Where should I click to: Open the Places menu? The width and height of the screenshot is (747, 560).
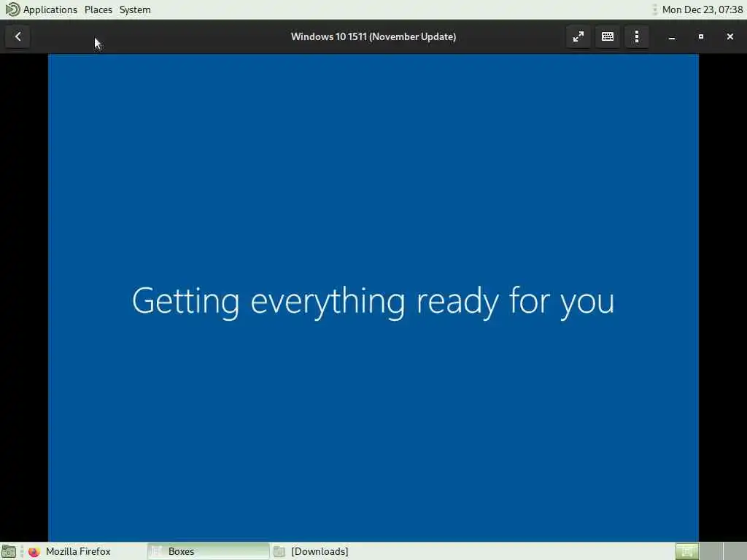(98, 9)
